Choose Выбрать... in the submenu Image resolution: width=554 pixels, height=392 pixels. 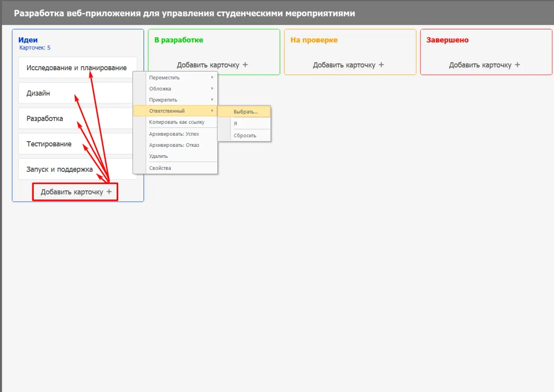[246, 112]
